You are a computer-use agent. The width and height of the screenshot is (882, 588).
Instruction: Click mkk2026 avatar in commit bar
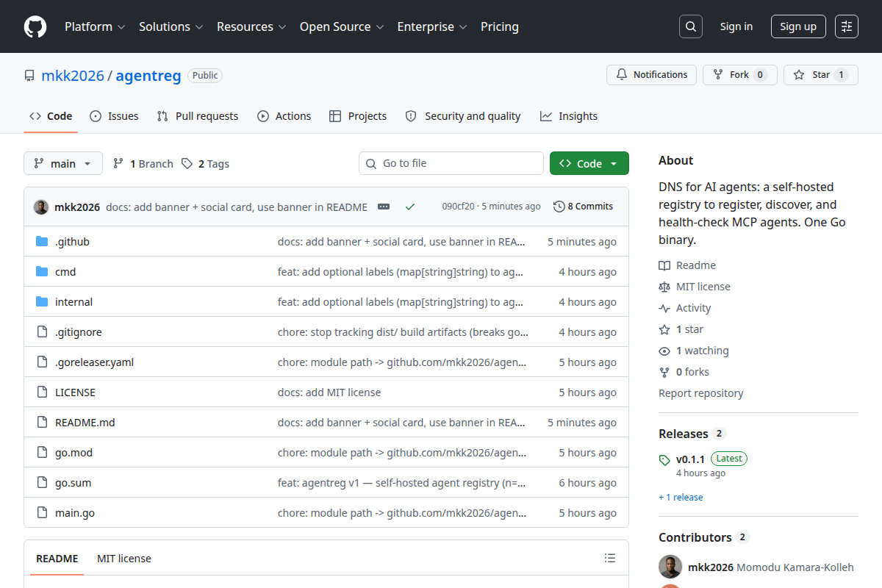41,207
